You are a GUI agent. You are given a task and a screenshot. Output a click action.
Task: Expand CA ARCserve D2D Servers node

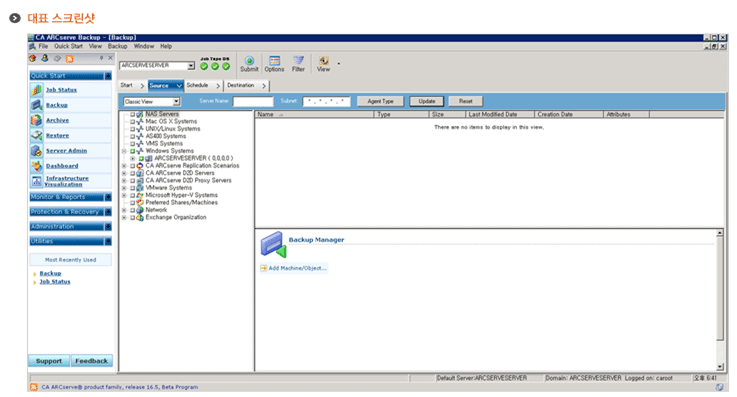point(124,173)
